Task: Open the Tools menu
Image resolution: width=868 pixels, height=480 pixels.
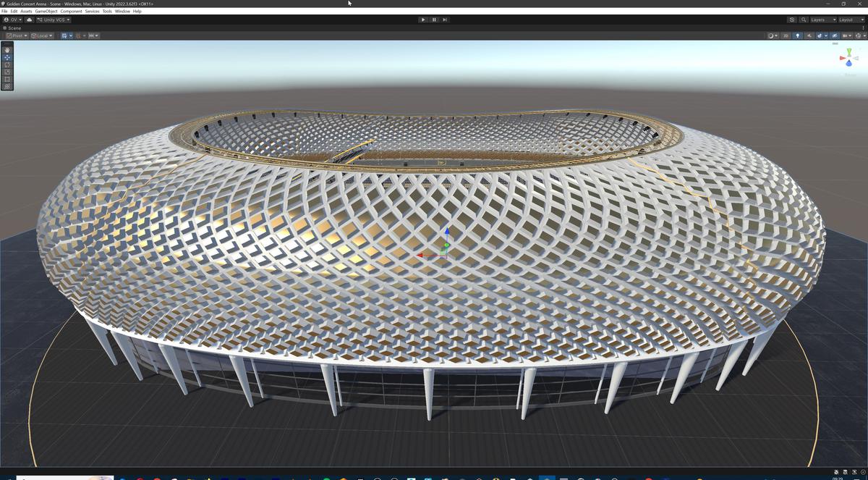Action: [107, 12]
